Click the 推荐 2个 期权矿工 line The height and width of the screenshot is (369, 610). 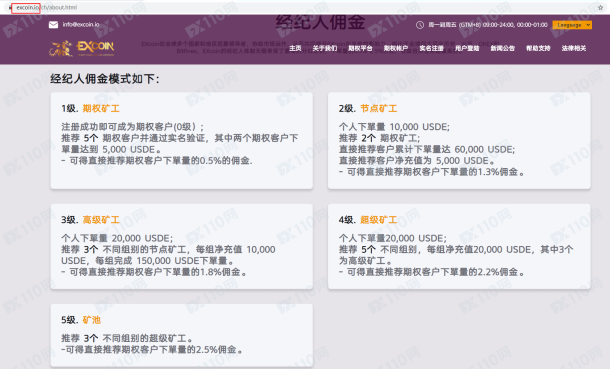379,138
